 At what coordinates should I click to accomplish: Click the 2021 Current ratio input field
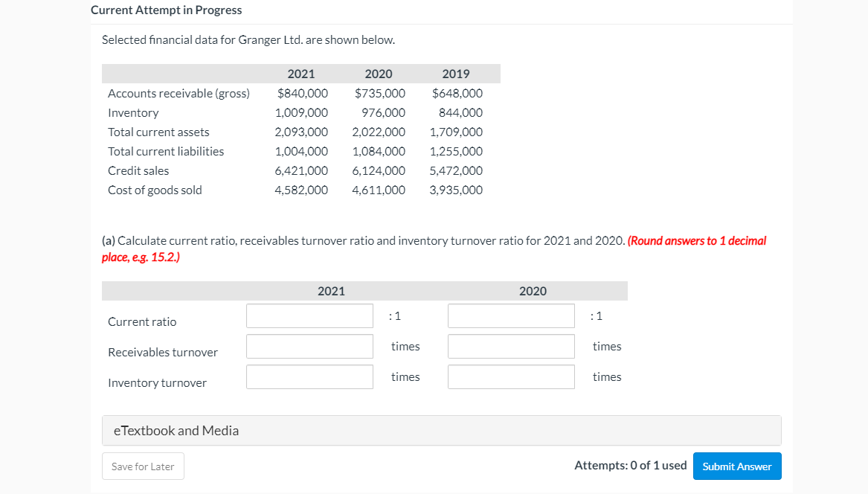pos(309,315)
